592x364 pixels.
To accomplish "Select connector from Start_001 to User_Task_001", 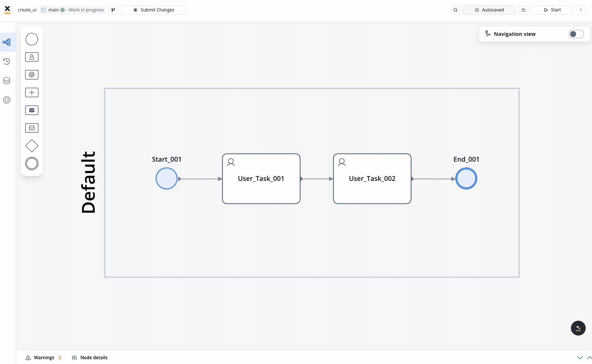I will click(200, 179).
